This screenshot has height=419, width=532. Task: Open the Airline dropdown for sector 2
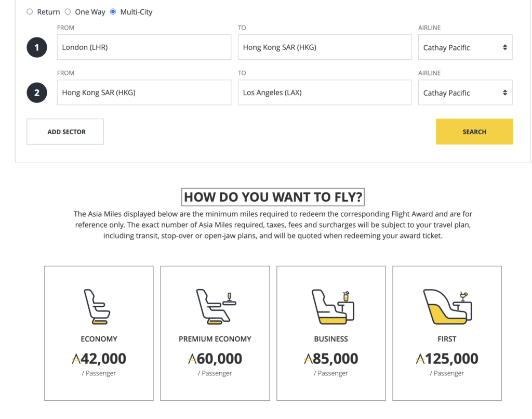(465, 92)
